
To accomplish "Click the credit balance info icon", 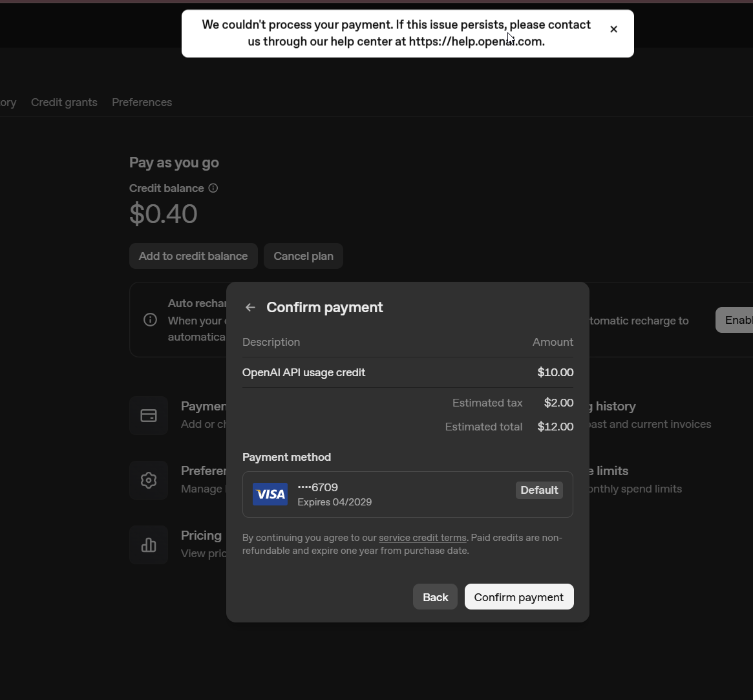I will click(213, 188).
